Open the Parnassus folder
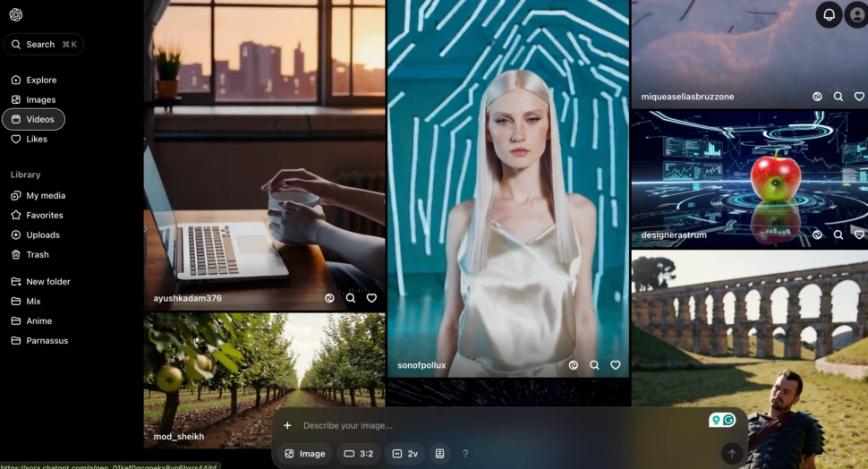This screenshot has height=469, width=868. pyautogui.click(x=47, y=340)
